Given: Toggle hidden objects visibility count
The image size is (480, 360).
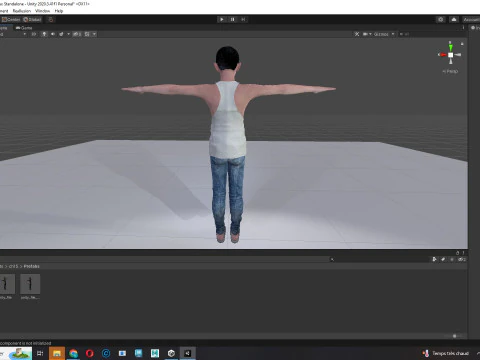Looking at the screenshot, I should (77, 34).
